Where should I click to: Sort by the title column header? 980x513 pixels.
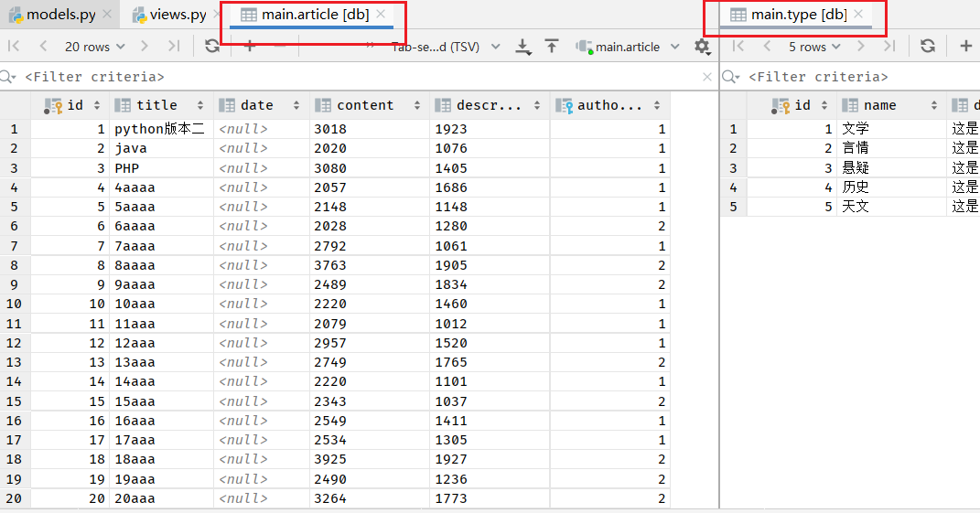click(161, 105)
